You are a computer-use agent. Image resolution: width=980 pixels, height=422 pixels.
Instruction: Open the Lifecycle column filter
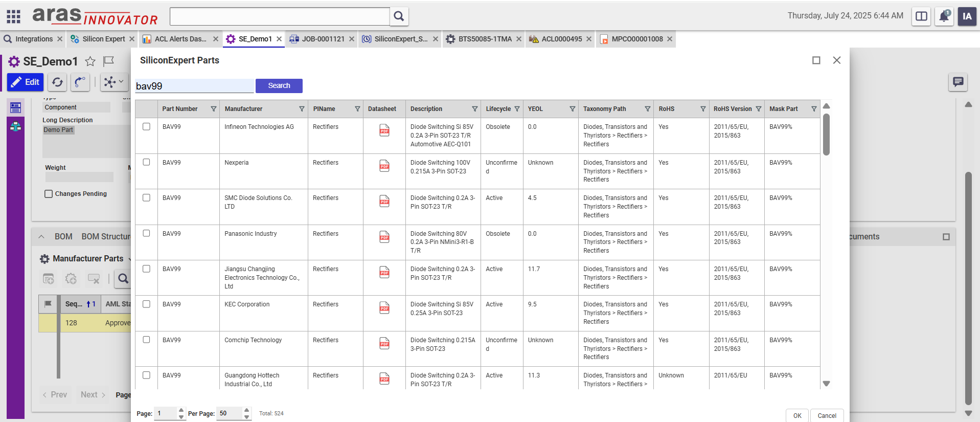tap(517, 109)
